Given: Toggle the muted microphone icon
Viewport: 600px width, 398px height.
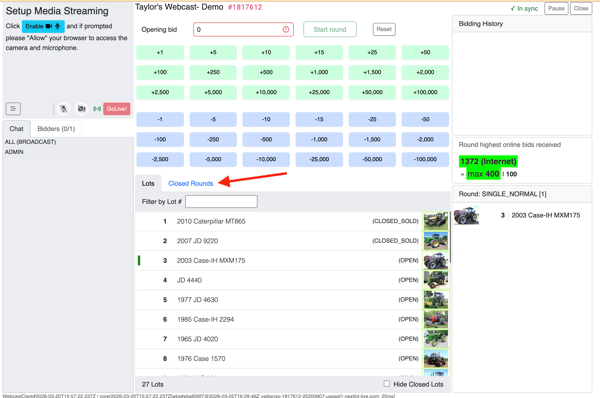Looking at the screenshot, I should (x=64, y=109).
